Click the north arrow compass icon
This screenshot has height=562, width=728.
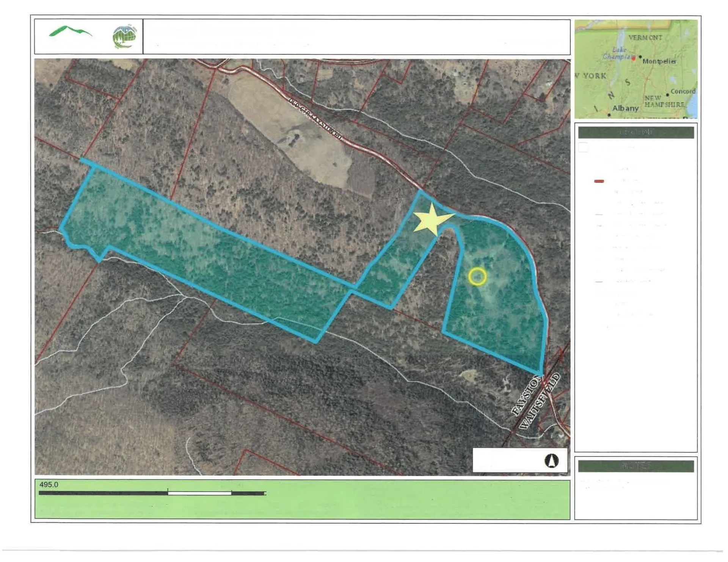point(552,461)
